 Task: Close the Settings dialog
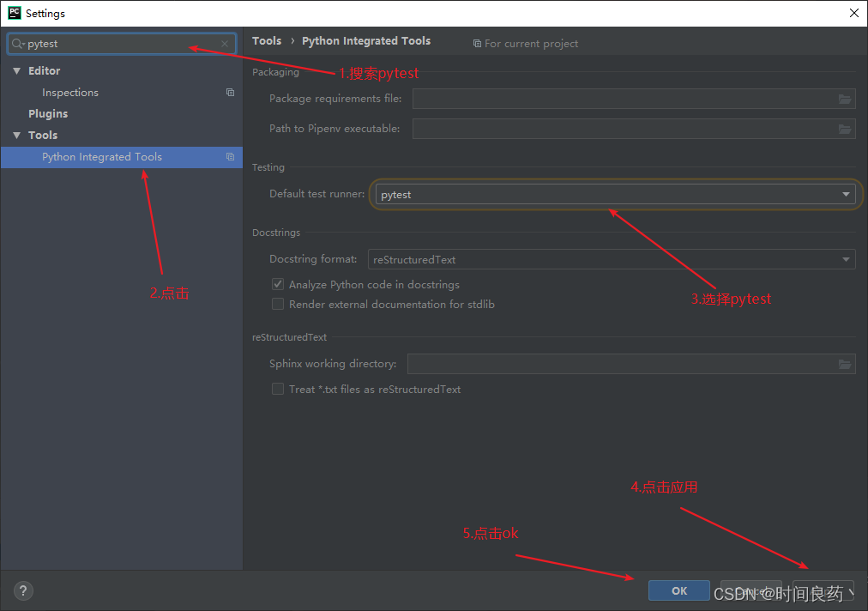pyautogui.click(x=854, y=13)
